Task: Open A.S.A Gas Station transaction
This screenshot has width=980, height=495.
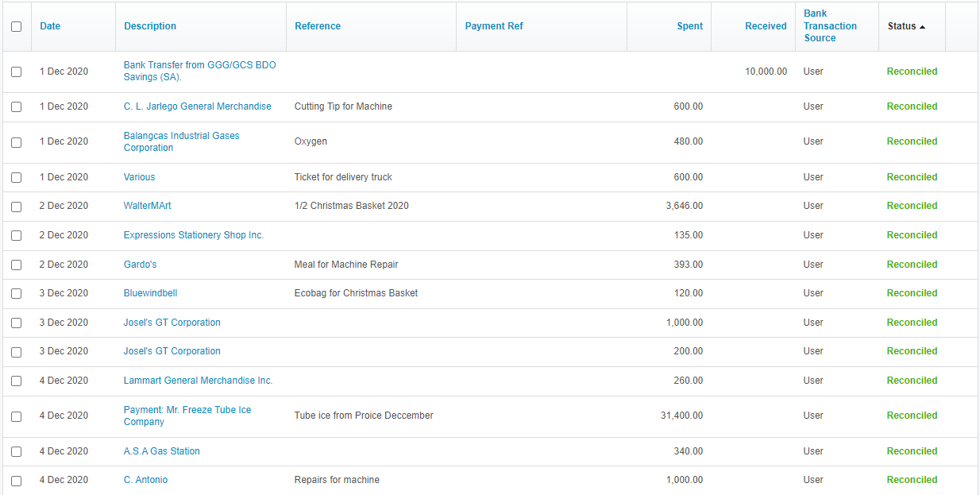Action: (161, 451)
